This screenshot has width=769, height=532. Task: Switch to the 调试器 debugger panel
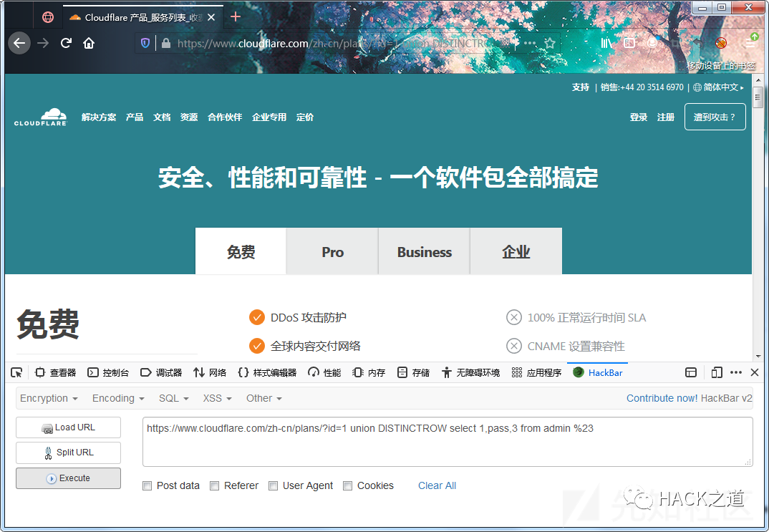pos(161,372)
